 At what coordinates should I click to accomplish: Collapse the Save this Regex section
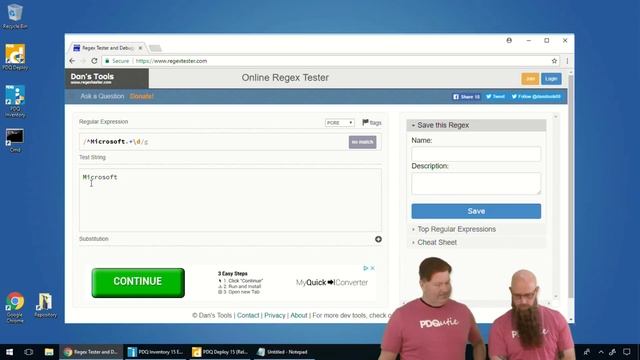(476, 125)
